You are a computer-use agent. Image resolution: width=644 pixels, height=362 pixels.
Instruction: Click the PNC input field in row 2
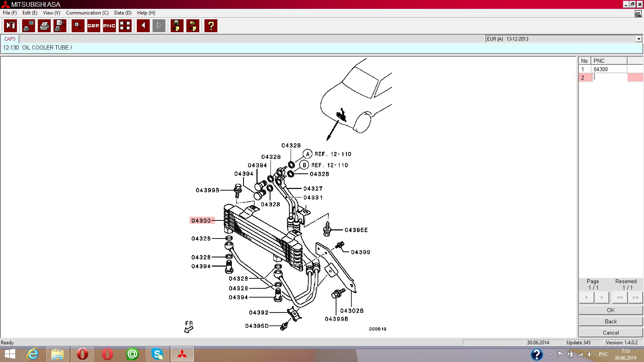(x=609, y=78)
